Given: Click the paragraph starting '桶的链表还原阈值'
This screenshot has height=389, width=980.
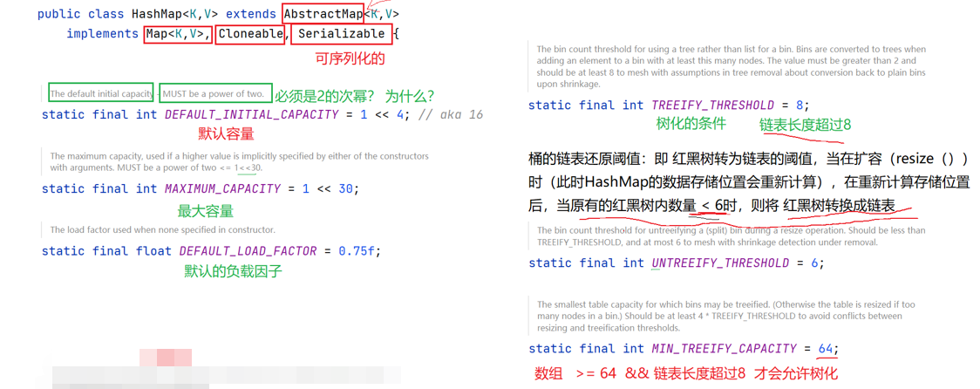Looking at the screenshot, I should (x=749, y=182).
